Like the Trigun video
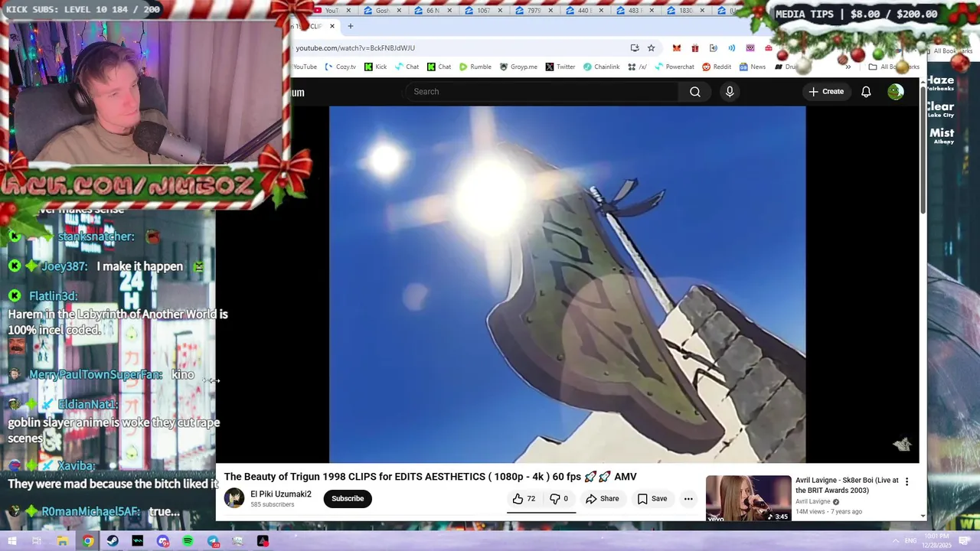Image resolution: width=980 pixels, height=551 pixels. point(524,499)
